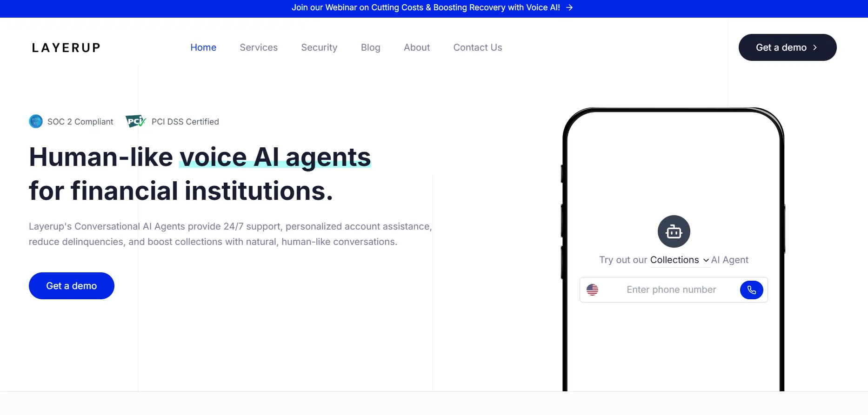
Task: Click the webinar announcement banner link
Action: click(x=433, y=7)
